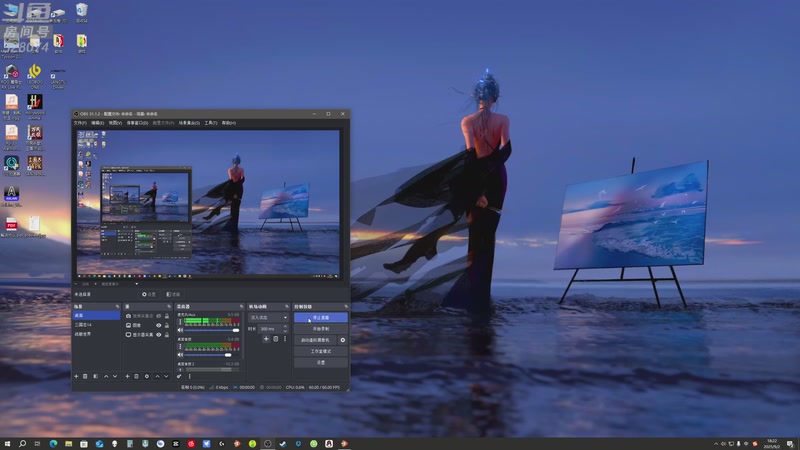This screenshot has width=800, height=450.
Task: Decrease transition duration with down arrow
Action: click(285, 331)
